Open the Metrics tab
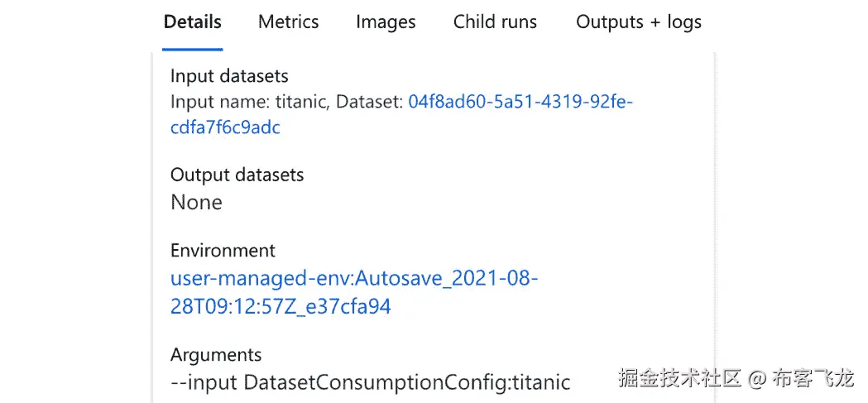 pos(288,22)
